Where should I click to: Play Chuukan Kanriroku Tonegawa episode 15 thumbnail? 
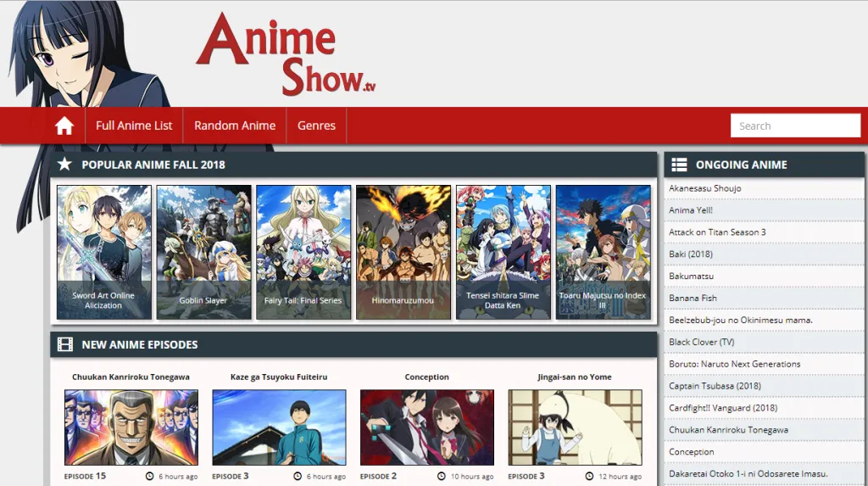[x=131, y=427]
